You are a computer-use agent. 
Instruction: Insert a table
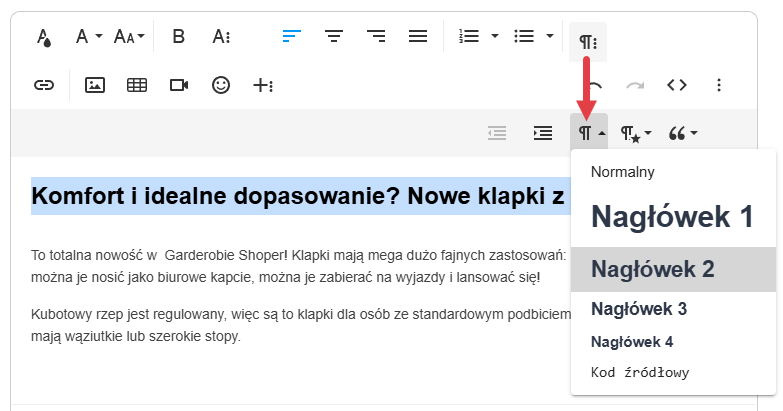point(136,85)
